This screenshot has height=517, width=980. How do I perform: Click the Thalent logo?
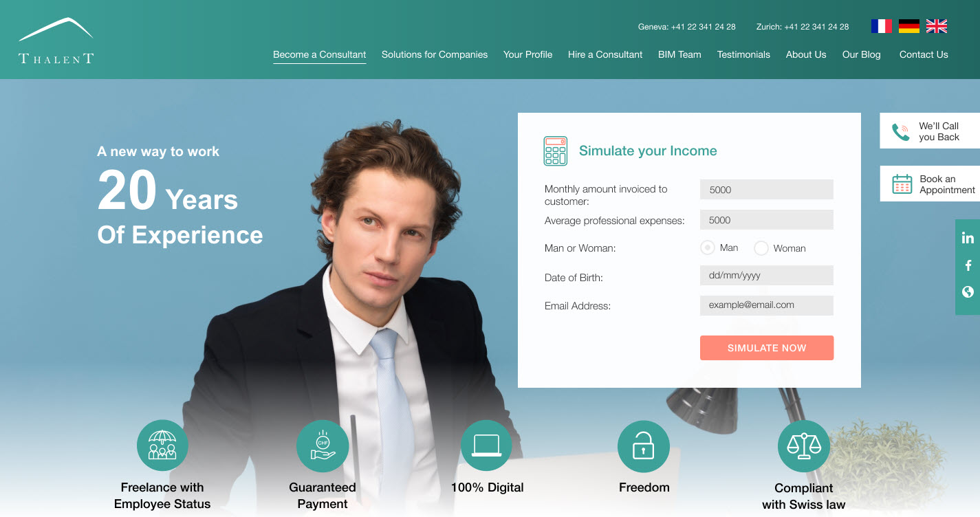coord(56,41)
